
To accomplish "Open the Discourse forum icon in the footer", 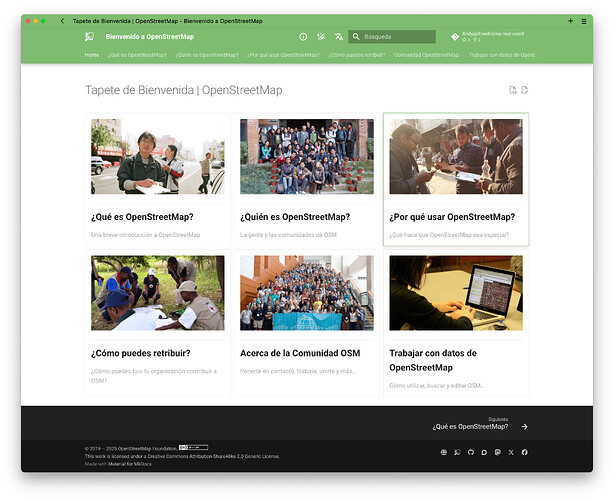I will point(484,452).
